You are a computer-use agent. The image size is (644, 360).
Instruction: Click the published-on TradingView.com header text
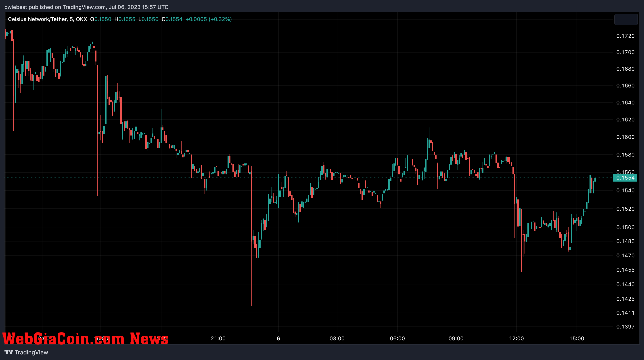(x=86, y=7)
